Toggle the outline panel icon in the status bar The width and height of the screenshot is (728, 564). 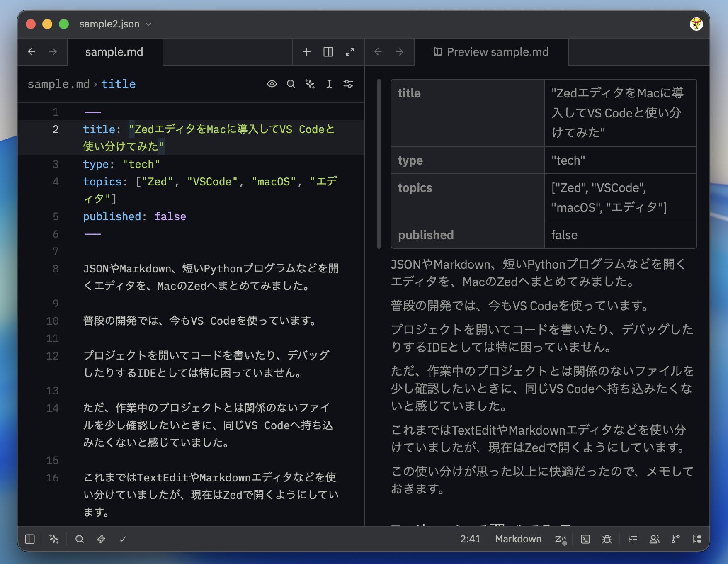coord(633,539)
